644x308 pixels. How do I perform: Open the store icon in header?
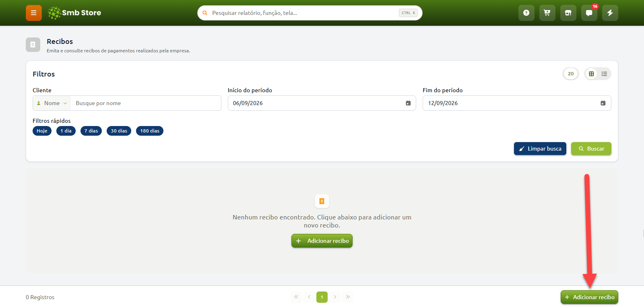point(568,13)
